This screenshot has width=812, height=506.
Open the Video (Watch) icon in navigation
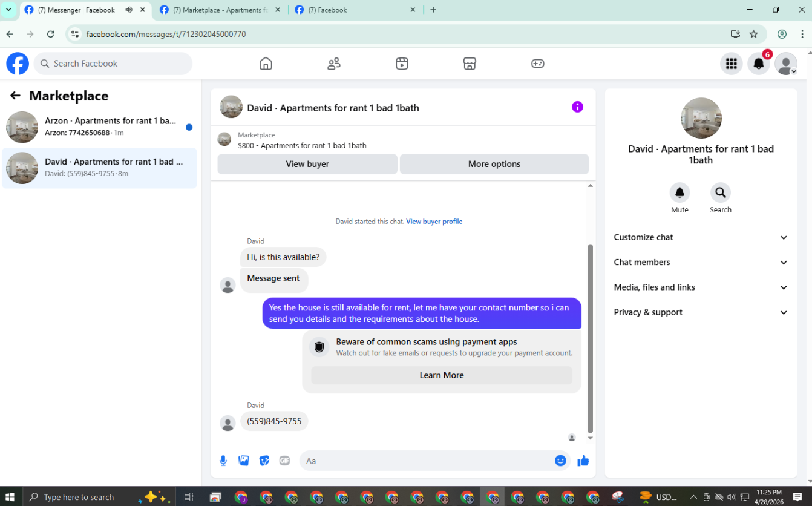pyautogui.click(x=402, y=64)
